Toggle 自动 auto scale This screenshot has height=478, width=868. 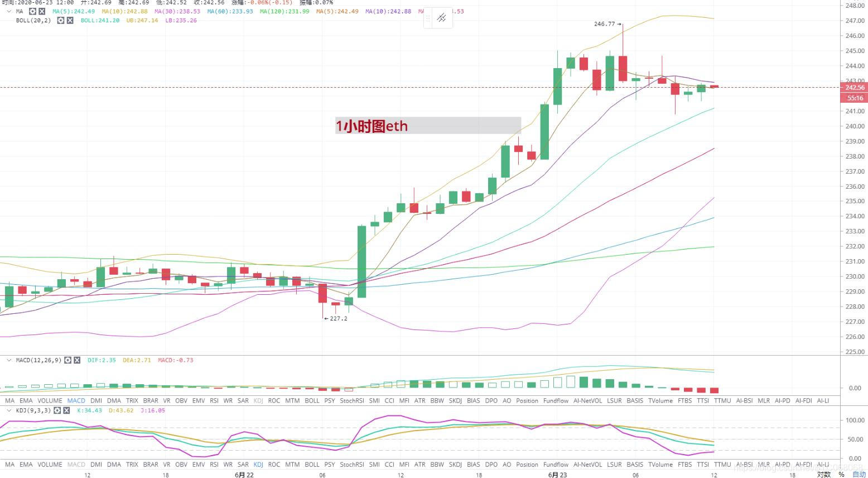point(859,474)
